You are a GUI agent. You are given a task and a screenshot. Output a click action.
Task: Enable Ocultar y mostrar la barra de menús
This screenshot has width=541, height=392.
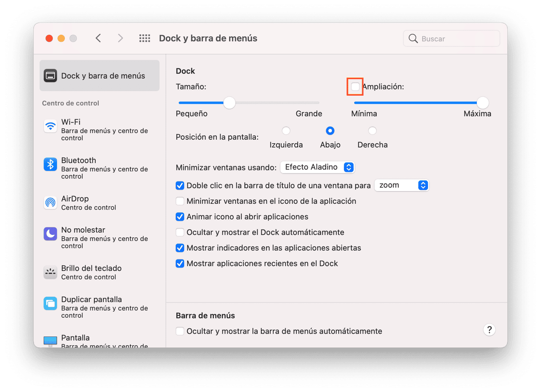tap(180, 331)
